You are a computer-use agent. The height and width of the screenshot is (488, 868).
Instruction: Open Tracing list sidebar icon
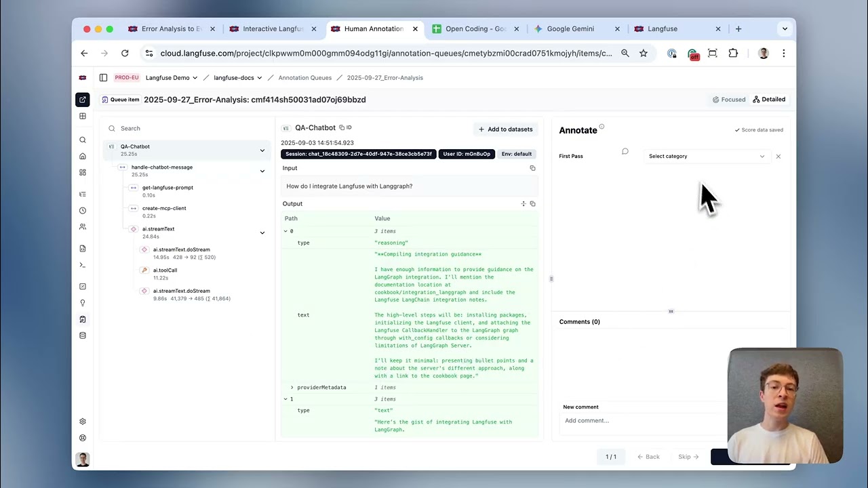[x=83, y=195]
